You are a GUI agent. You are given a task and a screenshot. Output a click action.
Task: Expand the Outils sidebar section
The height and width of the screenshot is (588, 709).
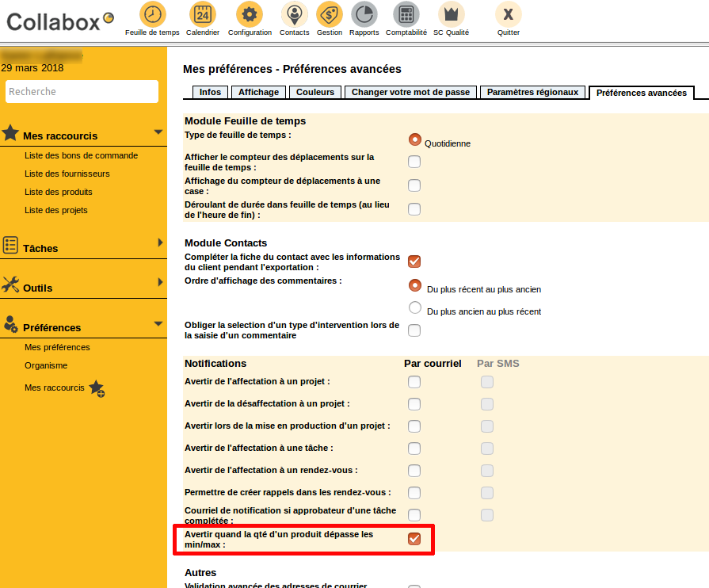[x=159, y=282]
